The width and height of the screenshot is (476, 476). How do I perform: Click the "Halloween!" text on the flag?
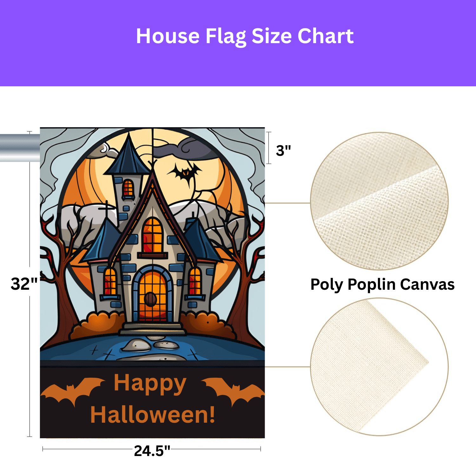tap(153, 415)
